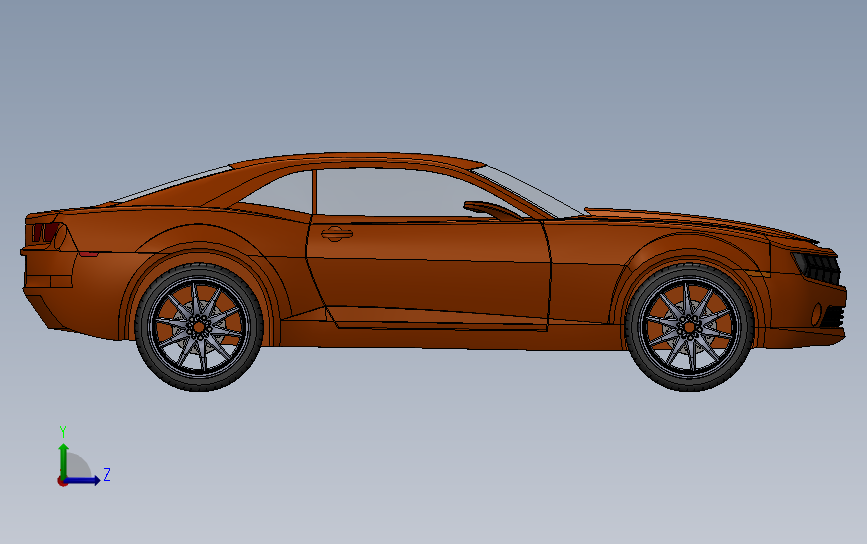
Task: Click the green Y axis arrow of the triad
Action: pyautogui.click(x=64, y=461)
